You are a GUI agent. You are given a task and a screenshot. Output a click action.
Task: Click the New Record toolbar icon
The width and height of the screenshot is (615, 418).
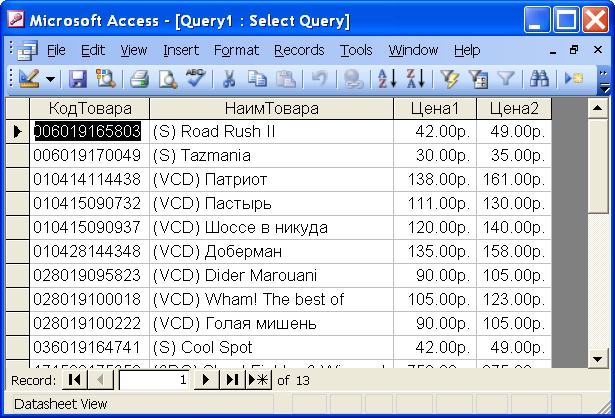[573, 79]
